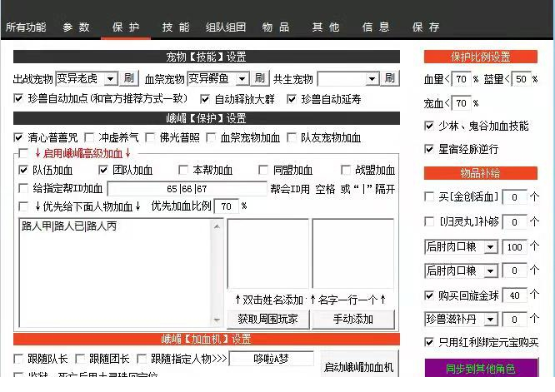Expand the 出战宠物 dropdown

pos(111,79)
